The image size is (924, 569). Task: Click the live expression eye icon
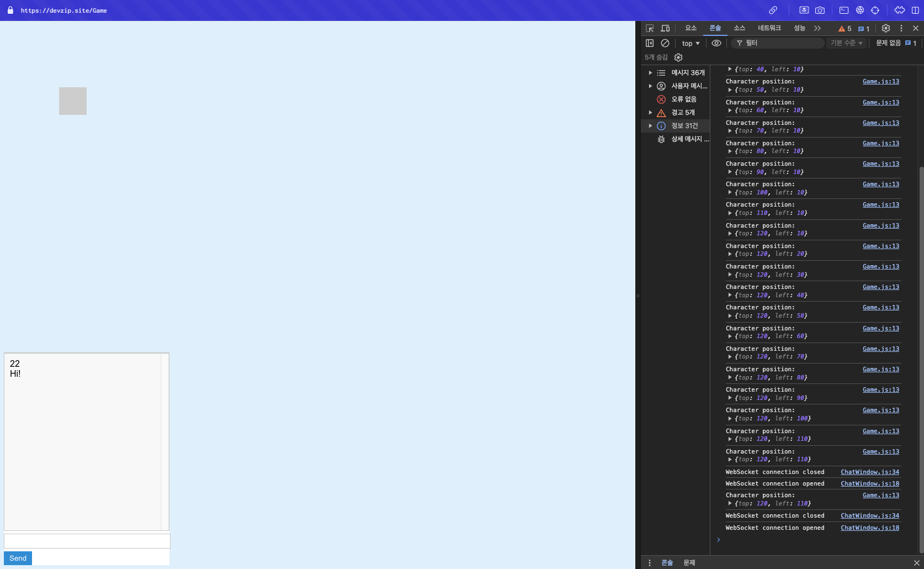[716, 43]
